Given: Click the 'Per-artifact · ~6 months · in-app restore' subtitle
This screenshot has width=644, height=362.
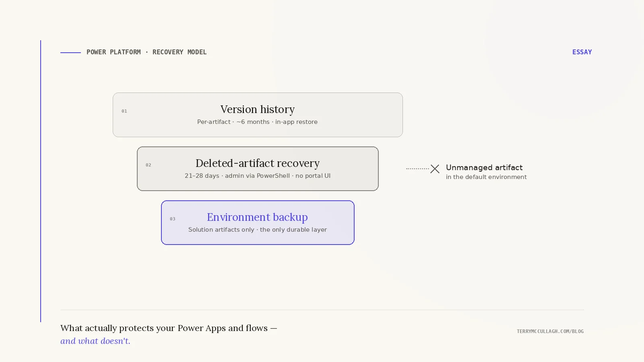Looking at the screenshot, I should tap(258, 122).
